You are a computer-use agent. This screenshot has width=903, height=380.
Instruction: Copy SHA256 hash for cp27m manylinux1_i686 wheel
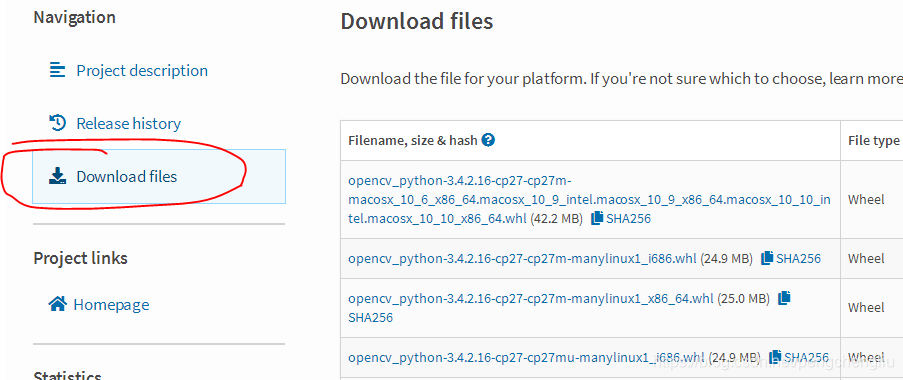point(791,259)
